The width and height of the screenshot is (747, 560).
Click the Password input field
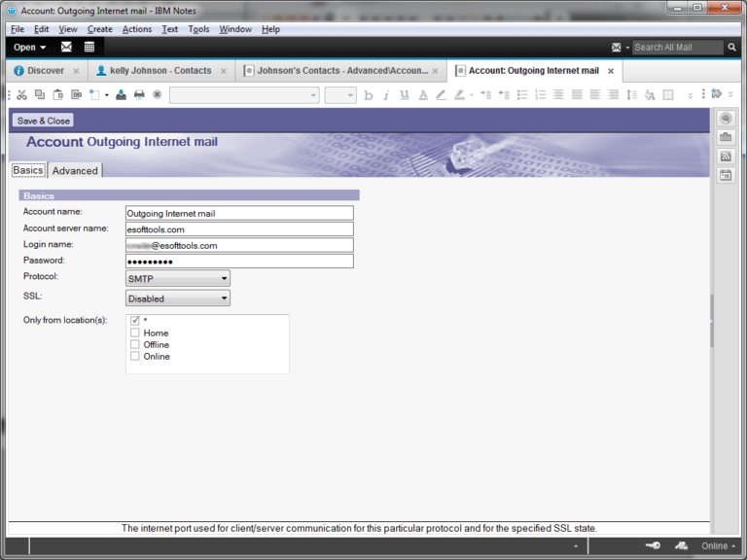[x=239, y=261]
